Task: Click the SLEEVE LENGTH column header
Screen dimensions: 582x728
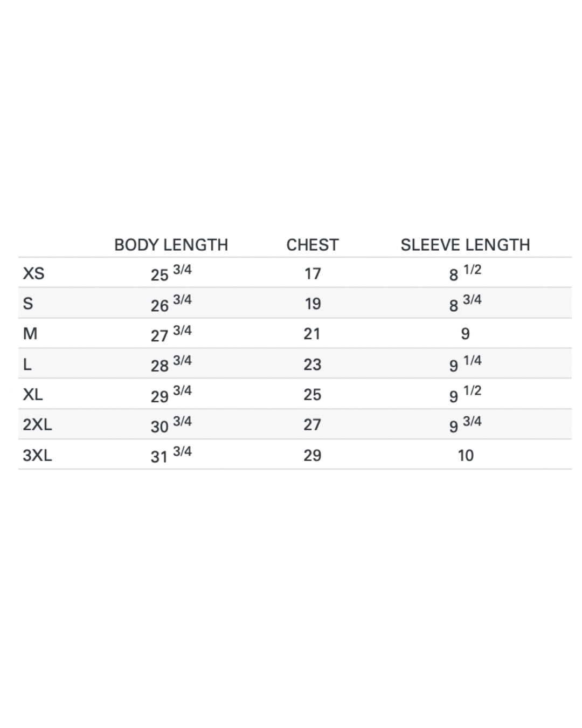Action: pos(465,245)
